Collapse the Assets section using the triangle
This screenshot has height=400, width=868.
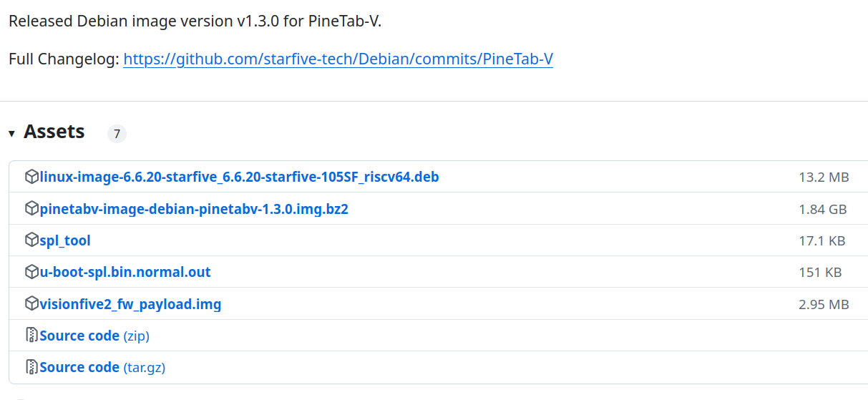click(11, 134)
